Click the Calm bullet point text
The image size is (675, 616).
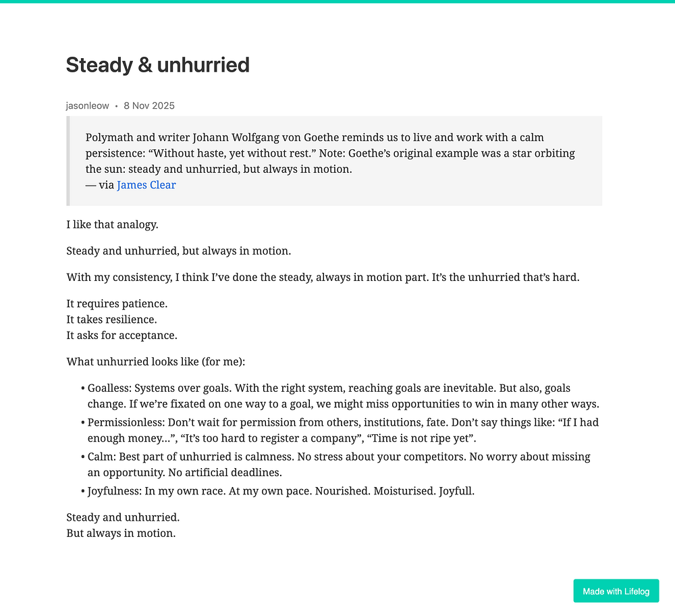[x=339, y=465]
